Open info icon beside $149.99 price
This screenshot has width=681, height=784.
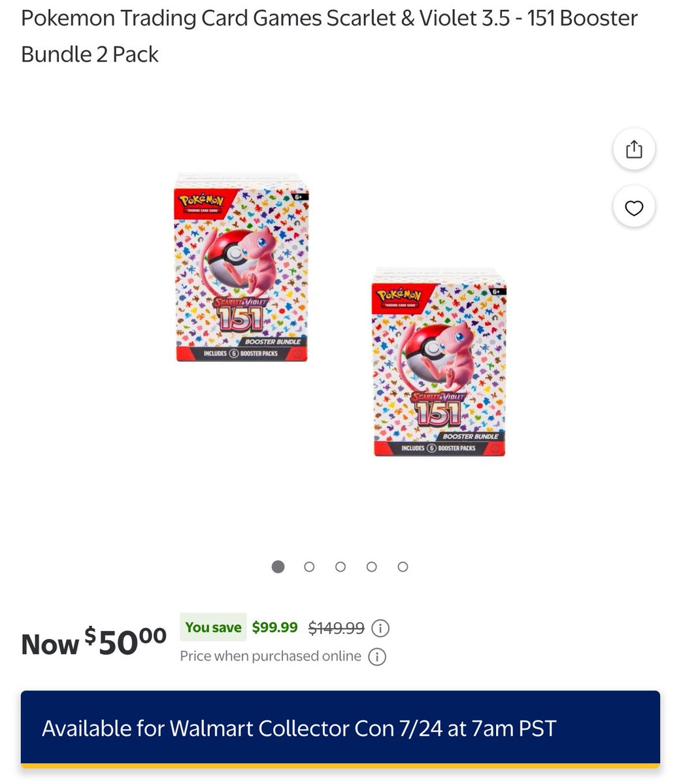380,629
